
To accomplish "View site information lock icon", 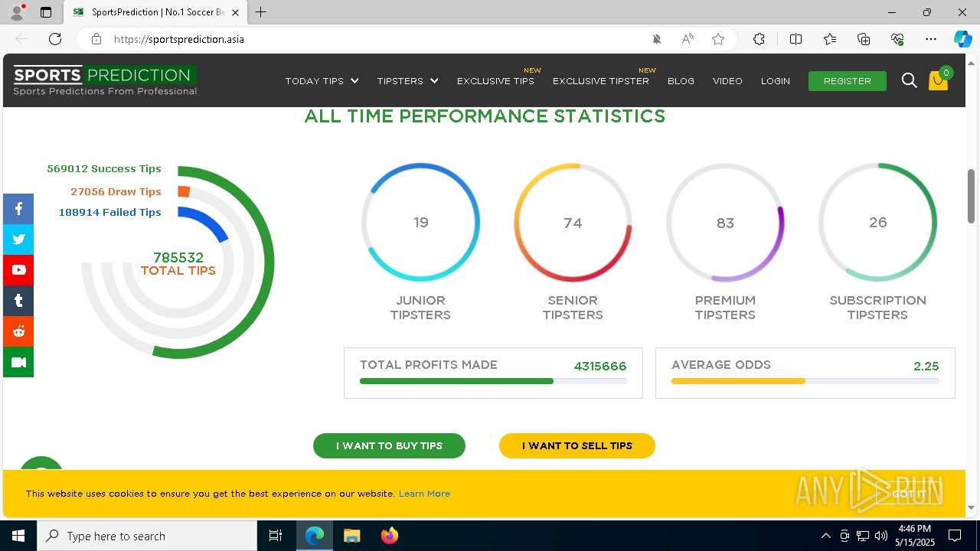I will point(96,39).
